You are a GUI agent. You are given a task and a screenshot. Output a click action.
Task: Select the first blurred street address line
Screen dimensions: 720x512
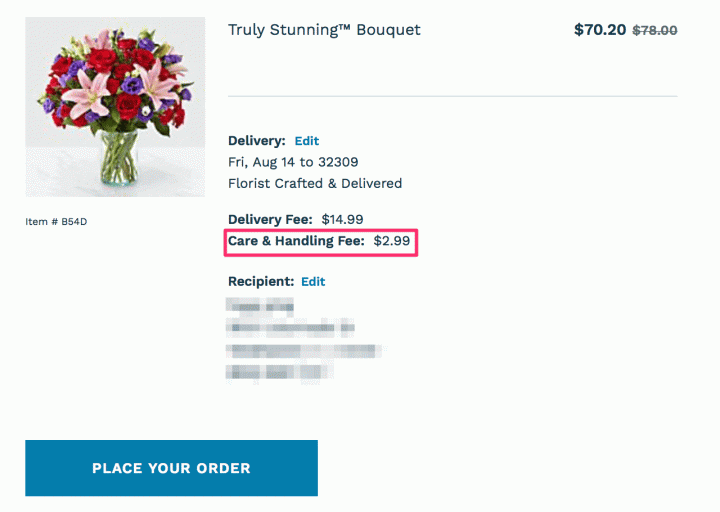coord(290,327)
